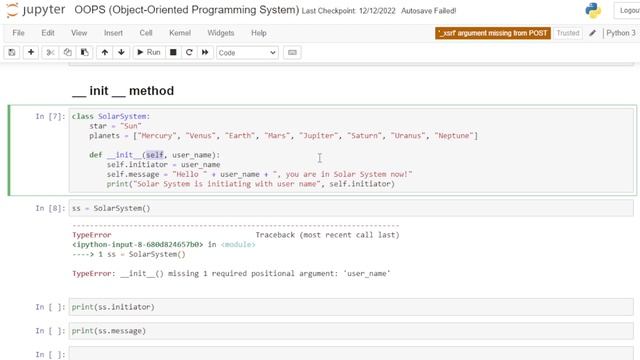Move selected cell down
This screenshot has width=640, height=360.
pos(121,52)
